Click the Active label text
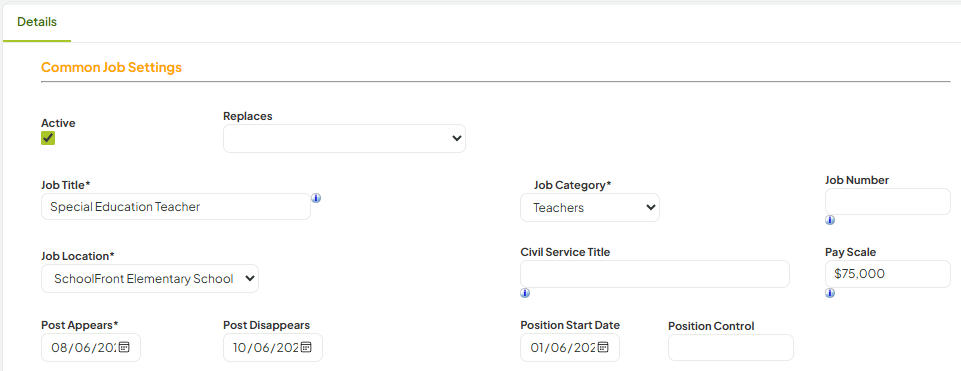 coord(58,123)
